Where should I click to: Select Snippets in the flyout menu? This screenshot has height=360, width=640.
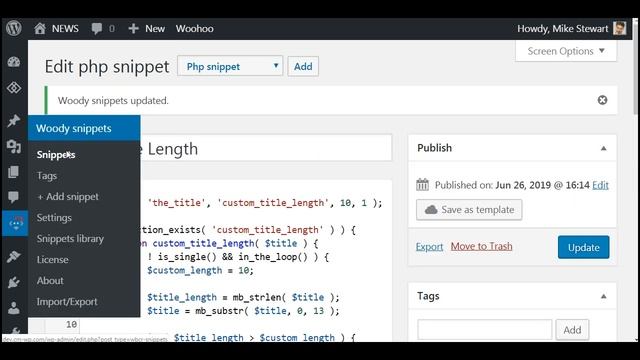56,155
